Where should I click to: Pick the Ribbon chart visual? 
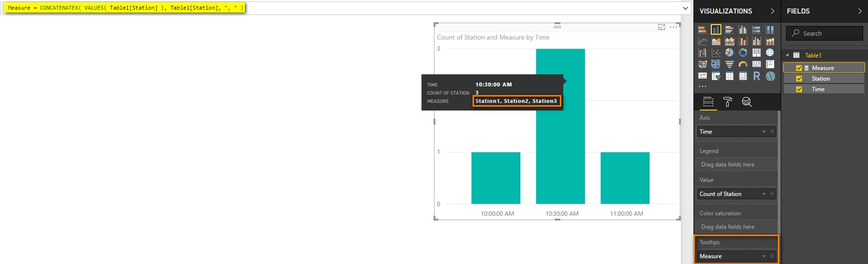[770, 41]
